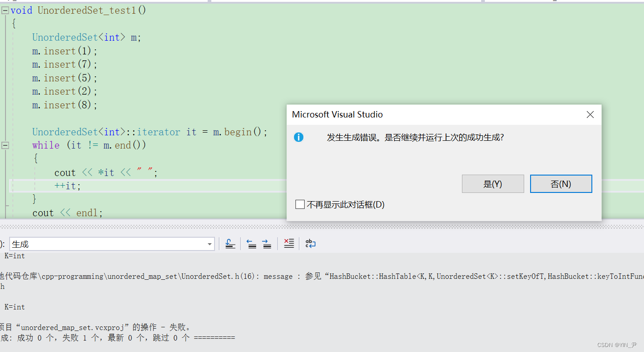
Task: Go to the previous message in output
Action: pos(252,244)
